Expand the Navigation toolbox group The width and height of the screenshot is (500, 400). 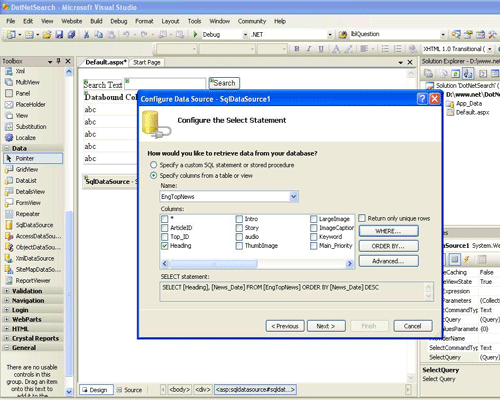(x=6, y=300)
